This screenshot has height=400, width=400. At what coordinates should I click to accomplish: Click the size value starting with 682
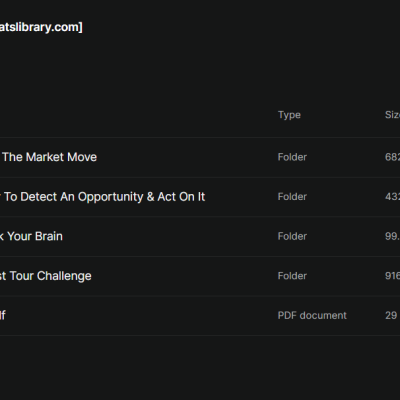coord(392,157)
